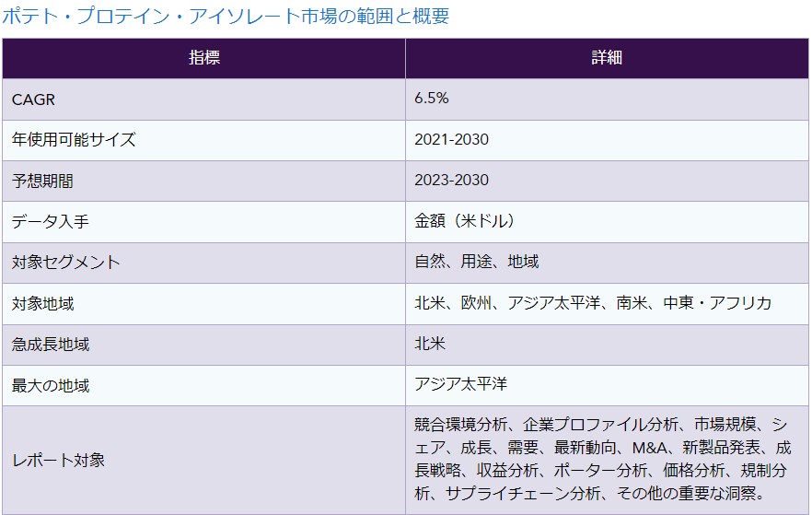
Task: Click the アジア太平洋 value in 最大の地域 row
Action: click(x=461, y=385)
